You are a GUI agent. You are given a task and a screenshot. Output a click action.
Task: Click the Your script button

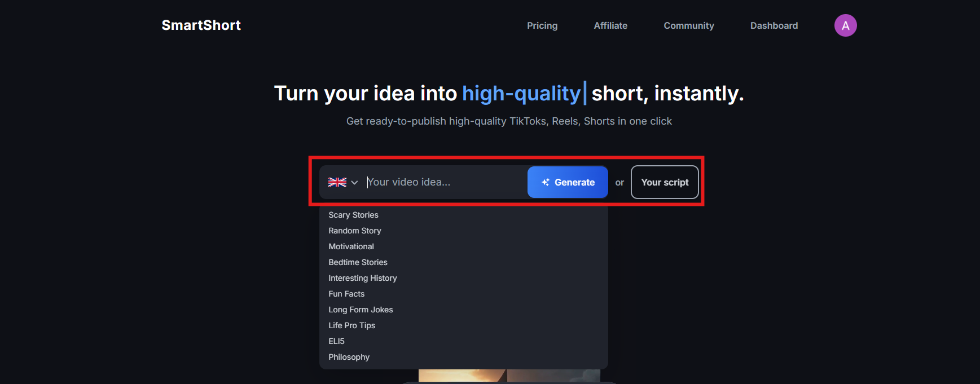tap(665, 182)
